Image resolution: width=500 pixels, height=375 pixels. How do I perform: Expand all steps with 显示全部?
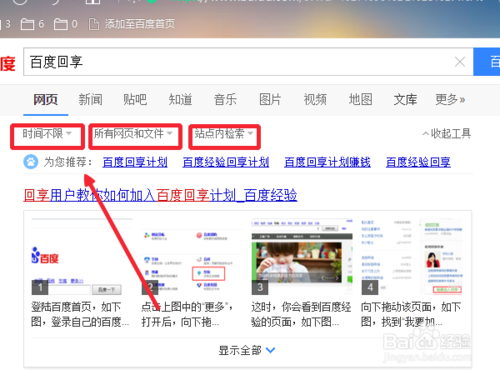pyautogui.click(x=247, y=350)
